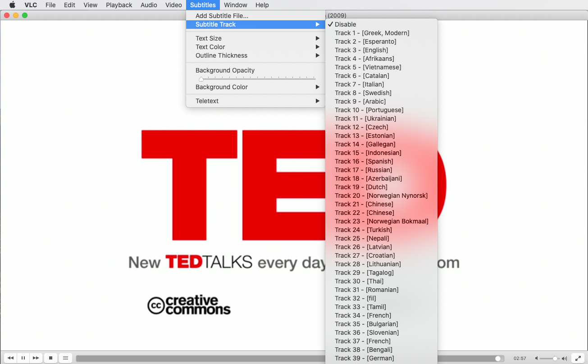Choose Track 14 Gallegan subtitles

pos(381,144)
